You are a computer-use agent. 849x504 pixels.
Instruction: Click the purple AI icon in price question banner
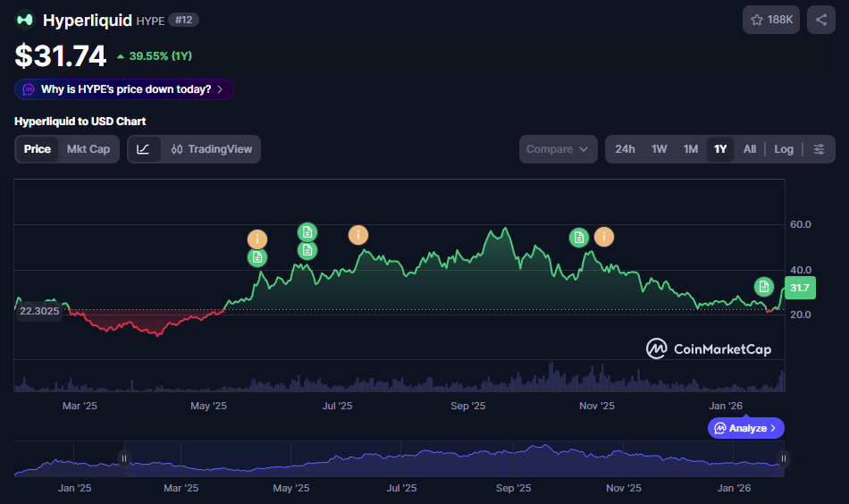tap(29, 89)
